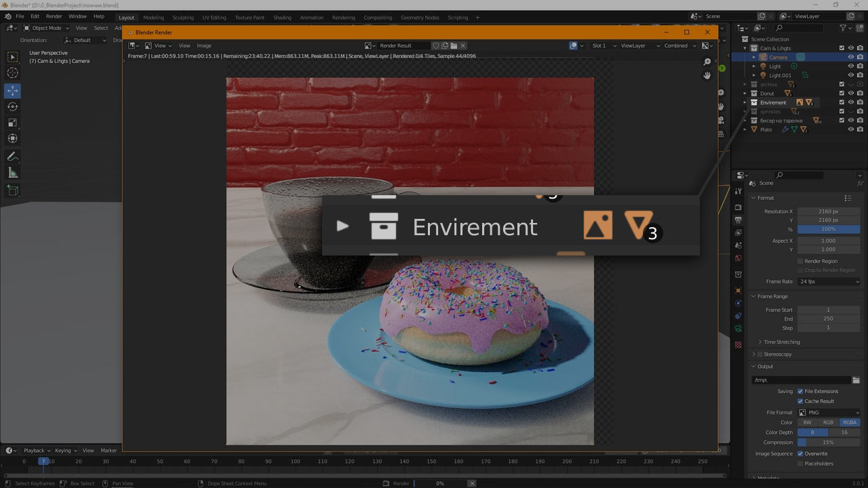Pick the Measure tool
The width and height of the screenshot is (868, 488).
pyautogui.click(x=12, y=173)
